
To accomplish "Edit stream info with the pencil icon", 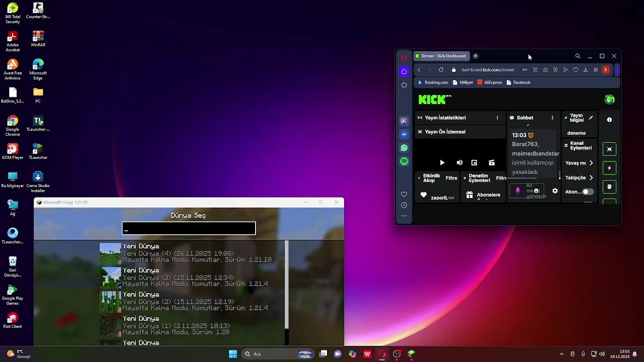I will click(591, 118).
